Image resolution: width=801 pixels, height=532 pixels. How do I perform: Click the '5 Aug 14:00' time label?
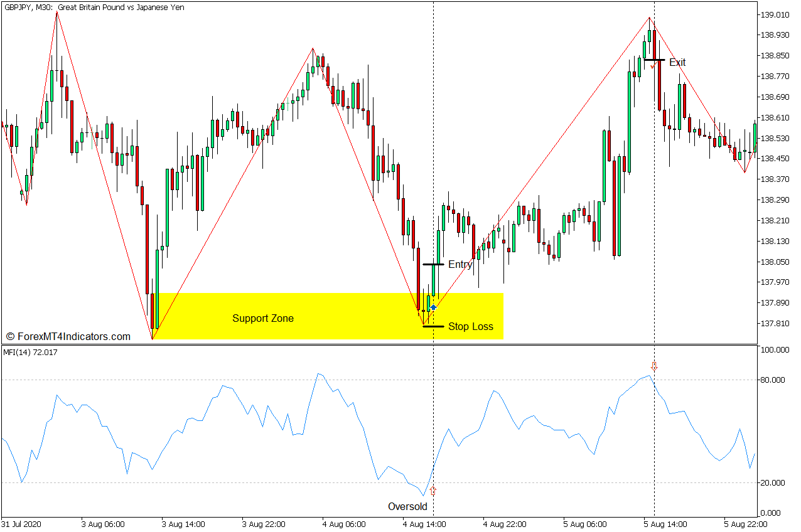665,524
